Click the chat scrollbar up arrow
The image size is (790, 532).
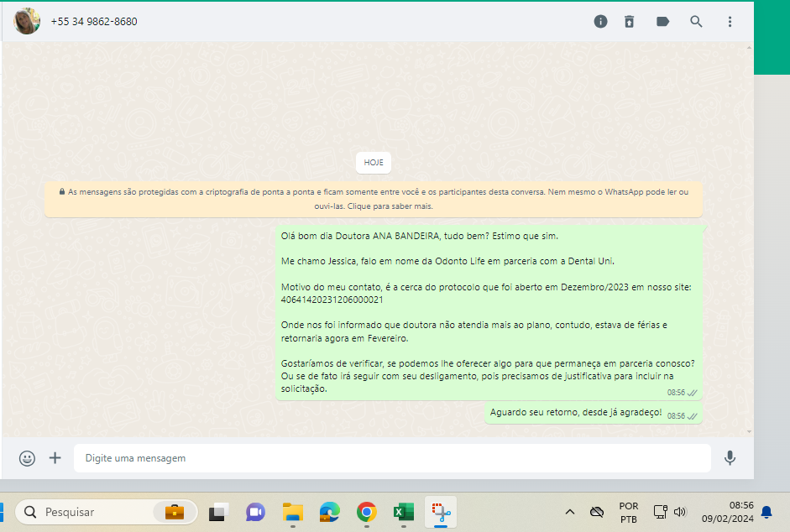pyautogui.click(x=749, y=48)
